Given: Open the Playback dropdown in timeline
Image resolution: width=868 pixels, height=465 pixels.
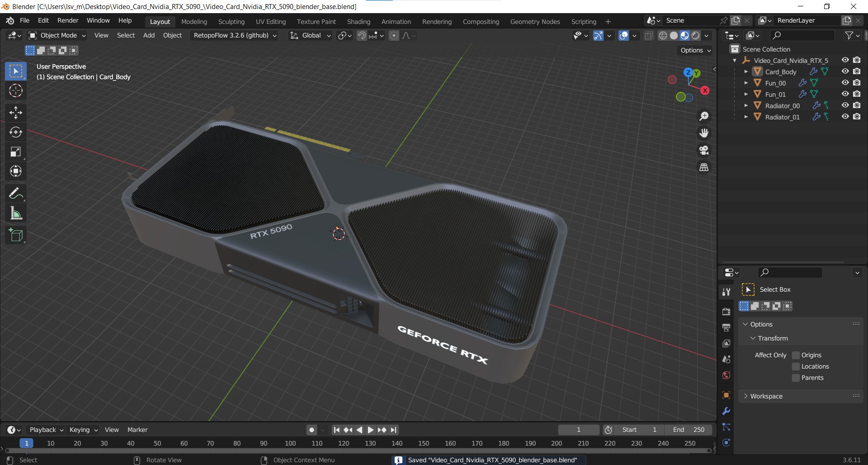Looking at the screenshot, I should (x=46, y=430).
